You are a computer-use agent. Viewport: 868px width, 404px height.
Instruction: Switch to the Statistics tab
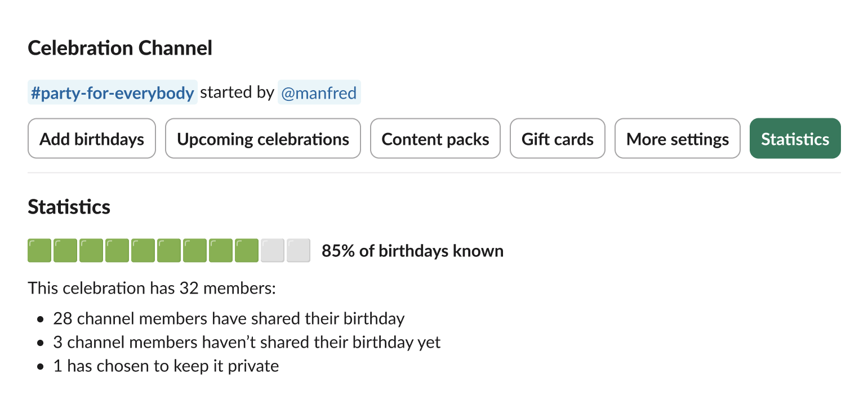(x=795, y=138)
